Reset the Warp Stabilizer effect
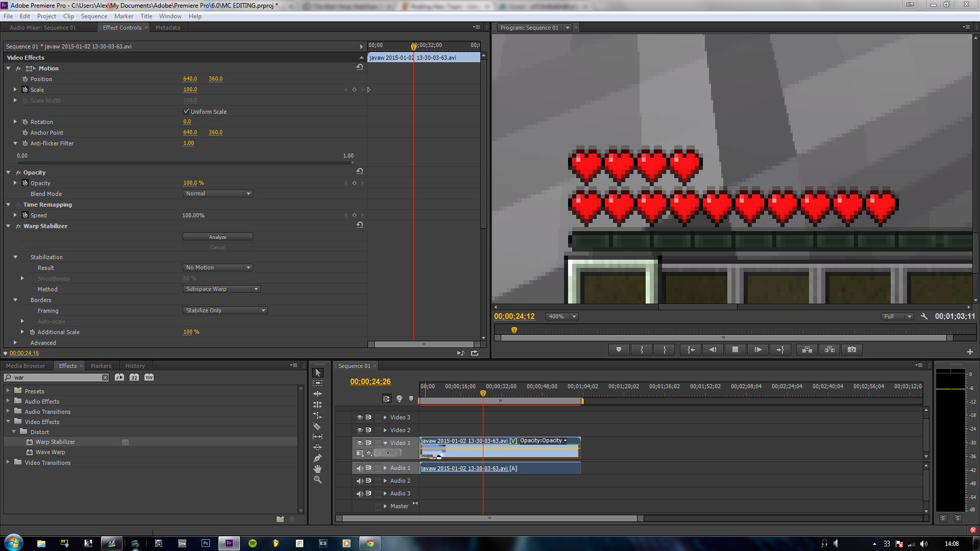980x551 pixels. [x=360, y=225]
